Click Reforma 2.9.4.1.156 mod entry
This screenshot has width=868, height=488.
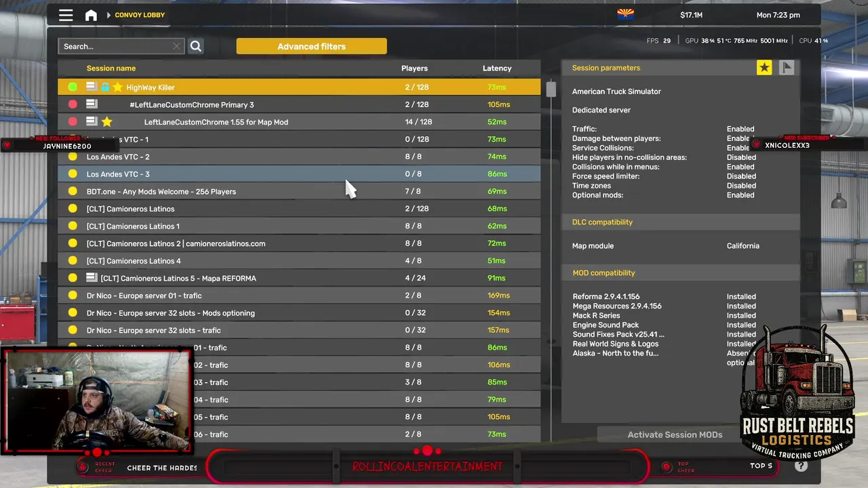606,296
